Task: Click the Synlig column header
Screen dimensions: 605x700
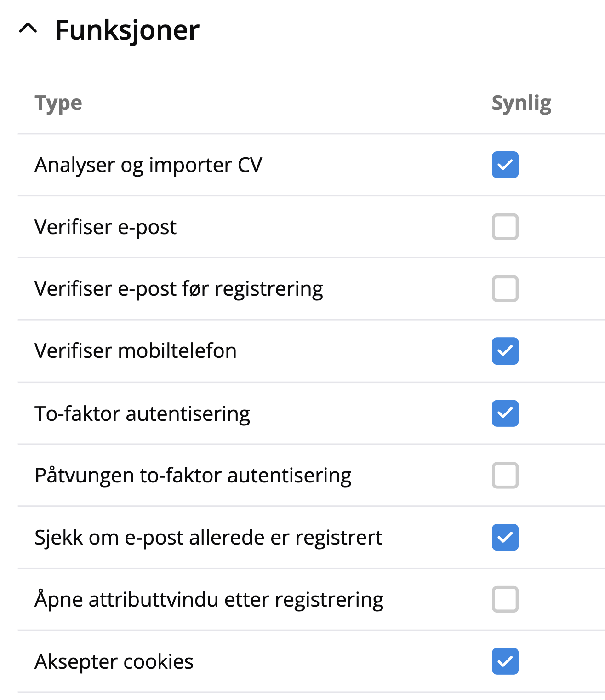Action: (x=521, y=103)
